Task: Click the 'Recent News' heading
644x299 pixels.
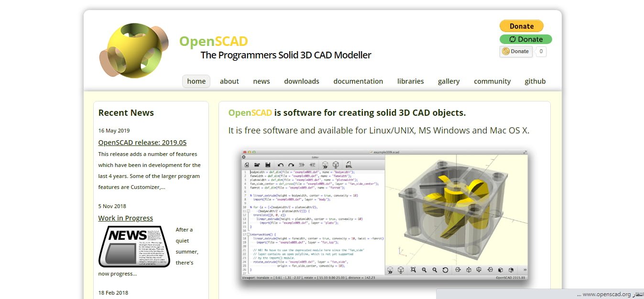Action: point(126,113)
